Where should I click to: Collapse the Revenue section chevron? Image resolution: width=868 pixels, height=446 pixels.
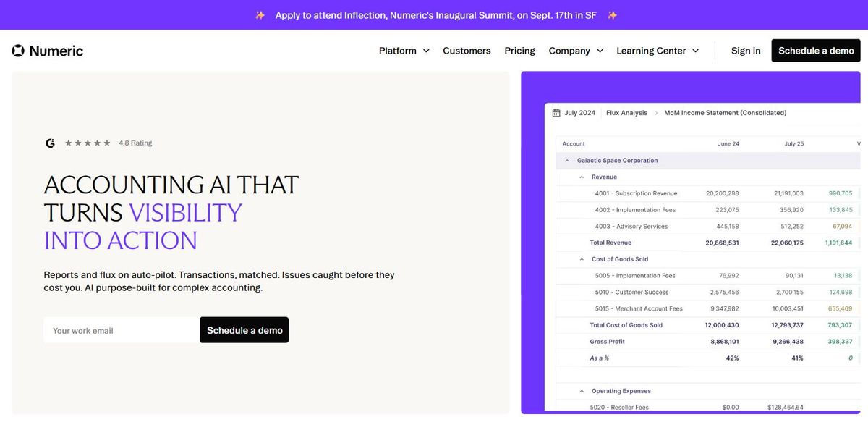582,177
